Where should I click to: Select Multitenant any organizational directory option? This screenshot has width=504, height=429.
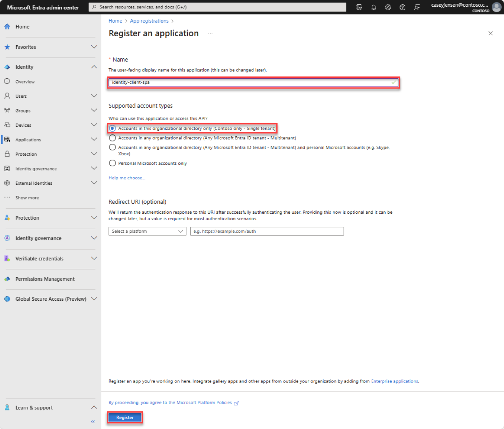[112, 138]
